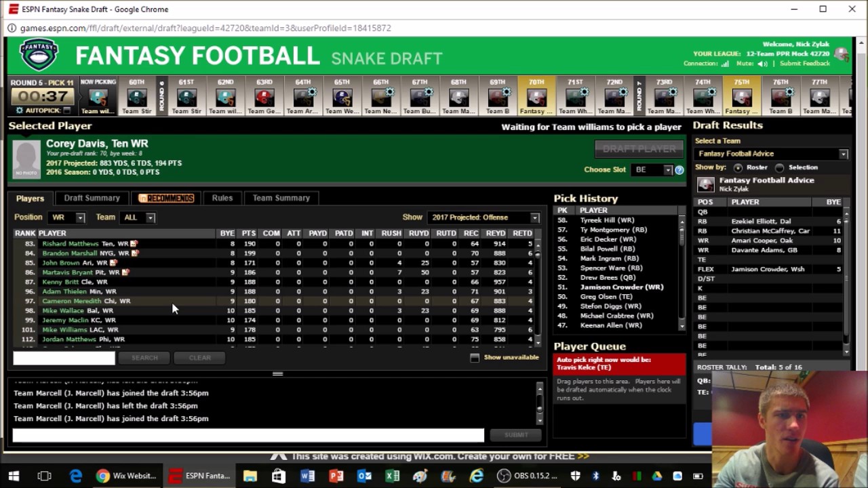Select the 65TH pick Team We helmet
Screen dimensions: 868x488
point(342,98)
